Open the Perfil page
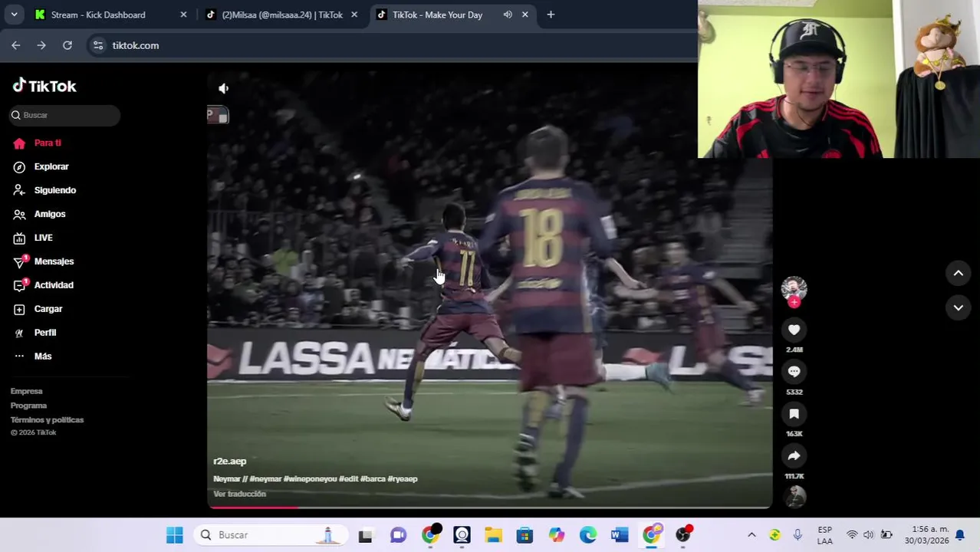This screenshot has height=552, width=980. 45,333
